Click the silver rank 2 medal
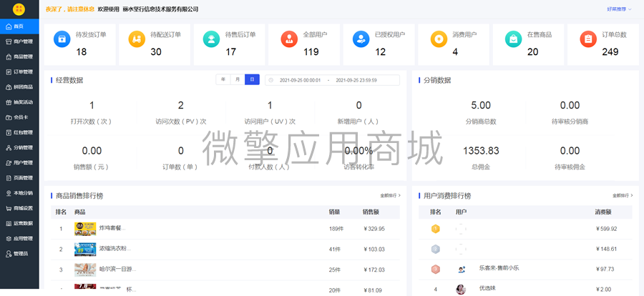The height and width of the screenshot is (296, 644). [435, 249]
